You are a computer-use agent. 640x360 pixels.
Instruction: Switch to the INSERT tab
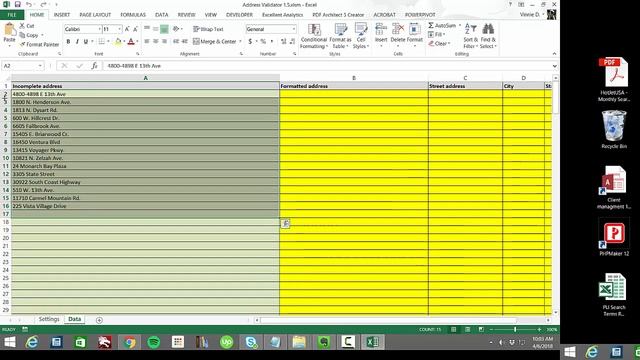pos(62,15)
